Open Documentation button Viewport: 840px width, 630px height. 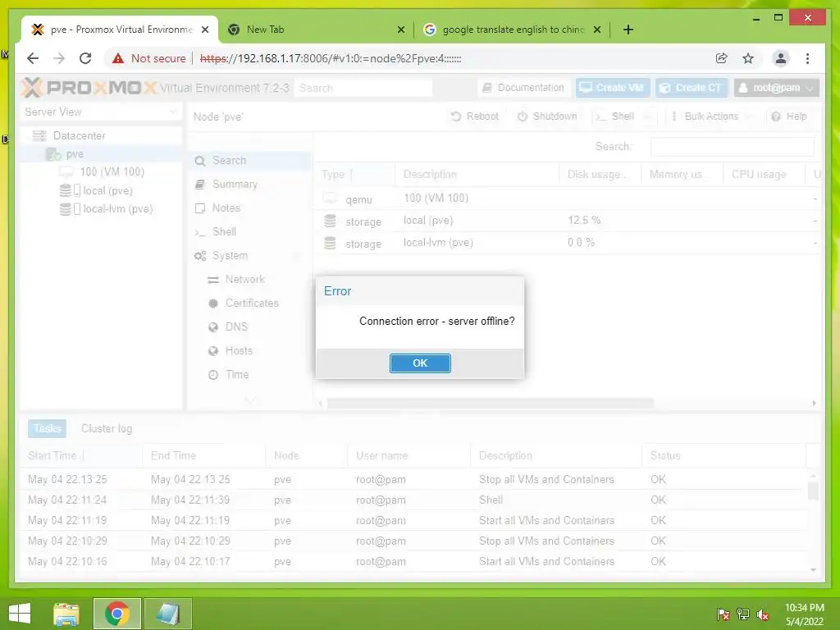[523, 87]
